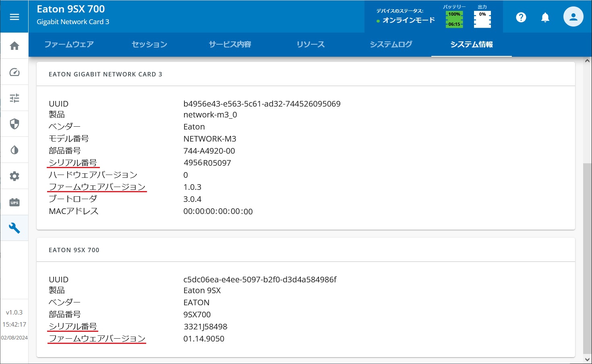Open the user account avatar menu
Screen dimensions: 592x364
tap(573, 17)
